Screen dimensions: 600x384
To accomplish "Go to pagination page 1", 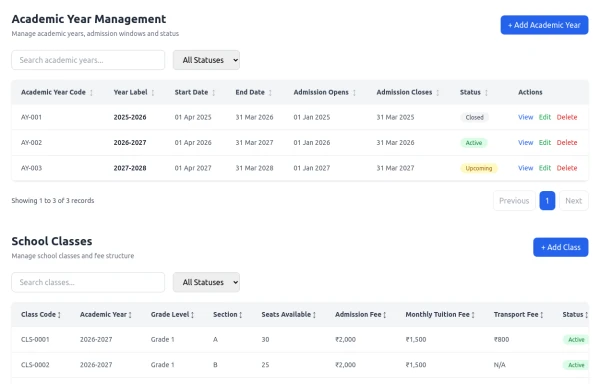I will [x=547, y=200].
